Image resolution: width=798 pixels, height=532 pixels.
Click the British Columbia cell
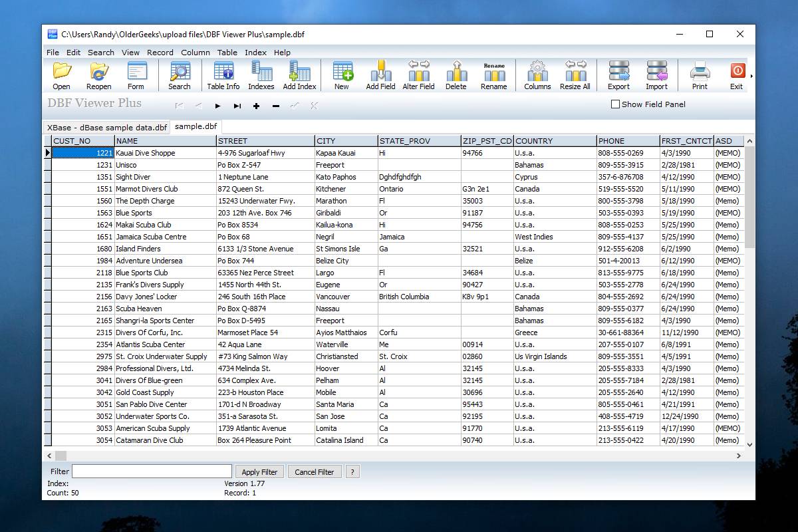[x=419, y=297]
